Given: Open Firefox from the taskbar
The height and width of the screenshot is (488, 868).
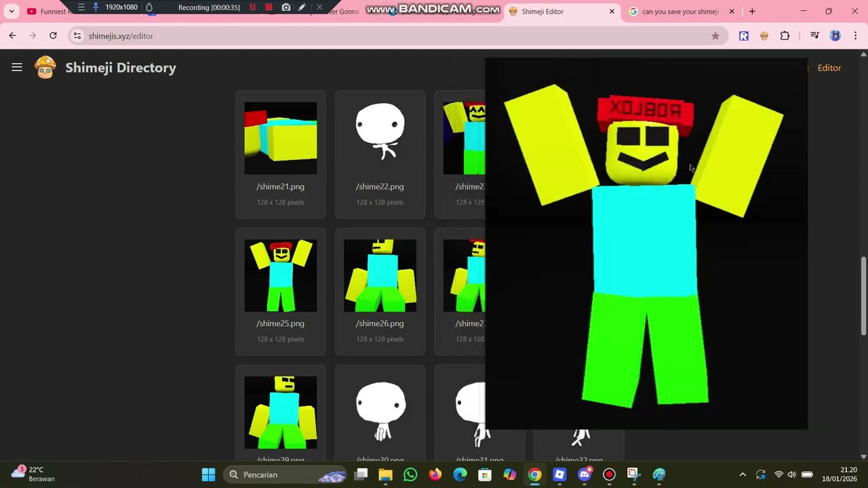Looking at the screenshot, I should [x=435, y=474].
